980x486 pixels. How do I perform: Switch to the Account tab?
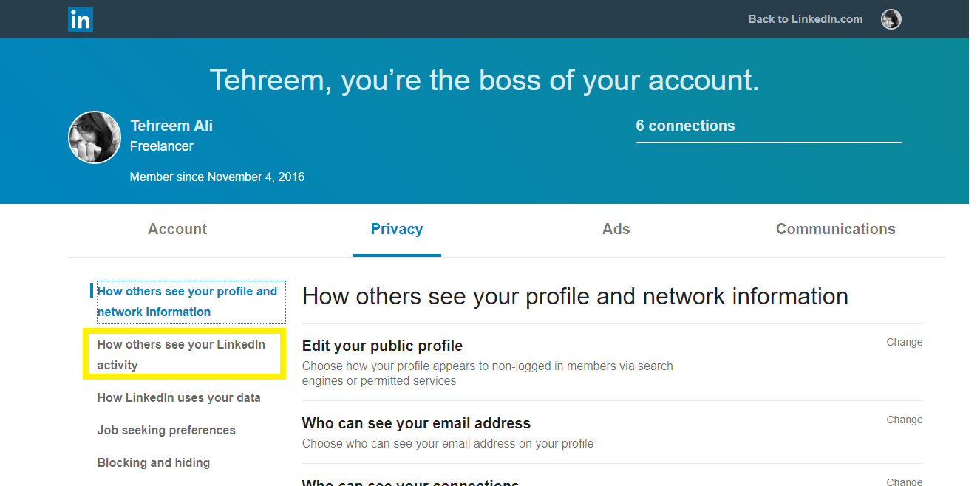(x=177, y=229)
